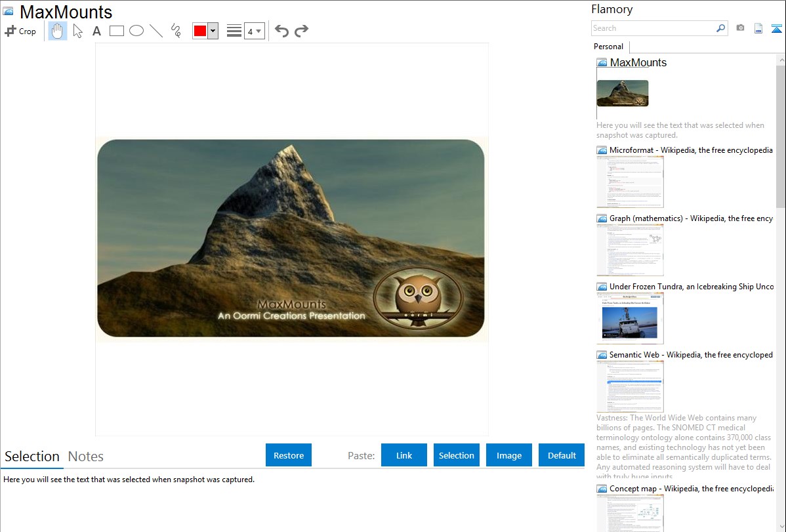The height and width of the screenshot is (532, 786).
Task: Pick the rectangle shape tool
Action: (116, 31)
